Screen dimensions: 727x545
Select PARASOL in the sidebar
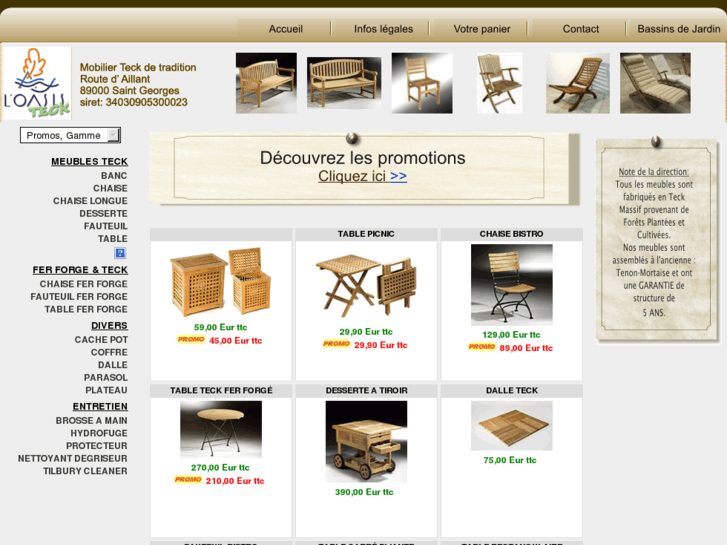point(106,377)
